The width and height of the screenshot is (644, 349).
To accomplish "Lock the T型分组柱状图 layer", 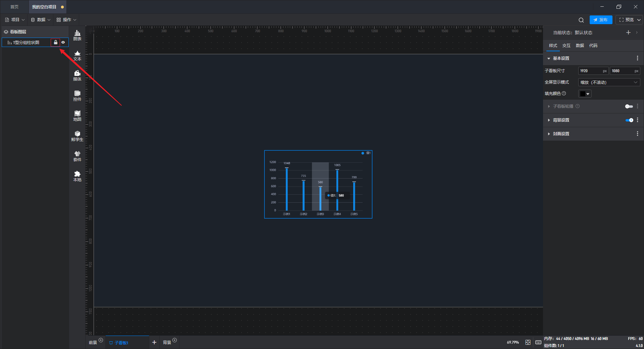I will click(55, 42).
